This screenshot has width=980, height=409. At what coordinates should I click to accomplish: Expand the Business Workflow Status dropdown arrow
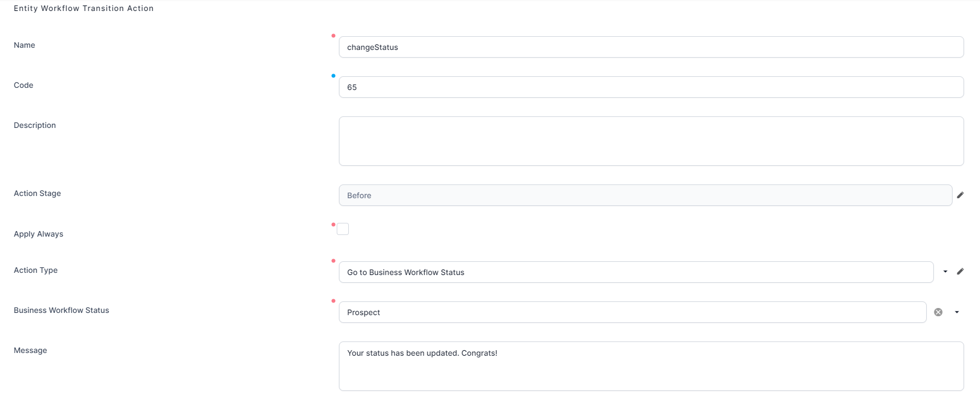pyautogui.click(x=957, y=312)
